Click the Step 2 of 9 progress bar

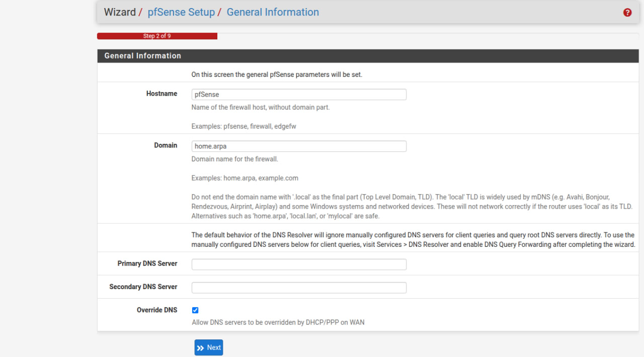click(156, 36)
